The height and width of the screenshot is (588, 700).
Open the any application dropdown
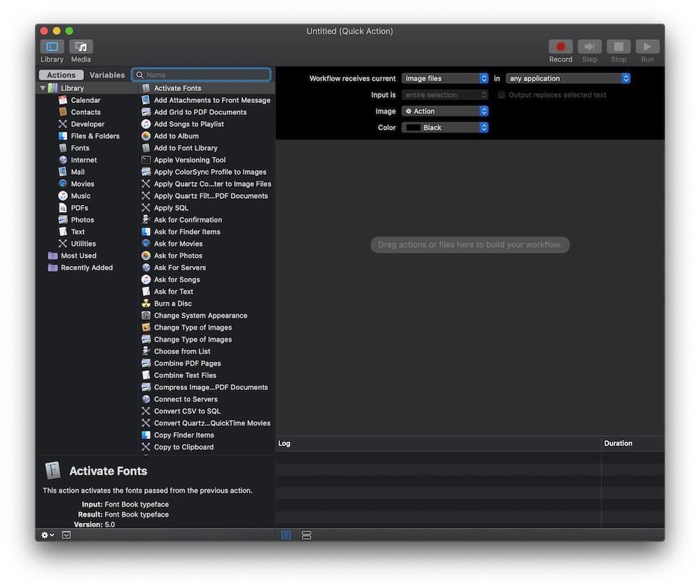[x=568, y=79]
